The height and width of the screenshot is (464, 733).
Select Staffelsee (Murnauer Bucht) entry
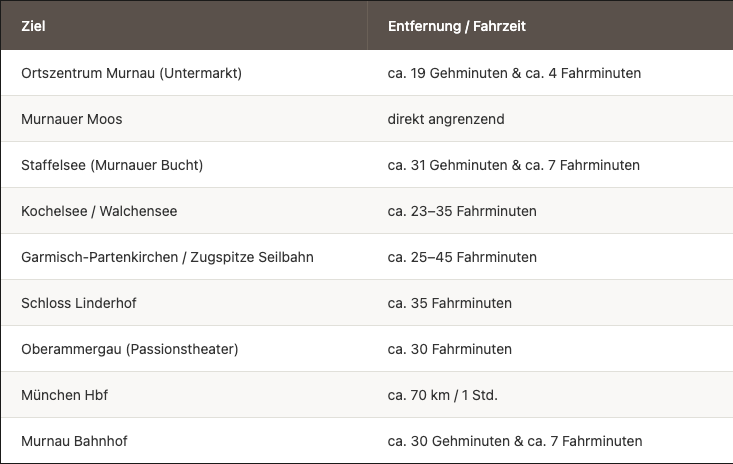click(112, 165)
